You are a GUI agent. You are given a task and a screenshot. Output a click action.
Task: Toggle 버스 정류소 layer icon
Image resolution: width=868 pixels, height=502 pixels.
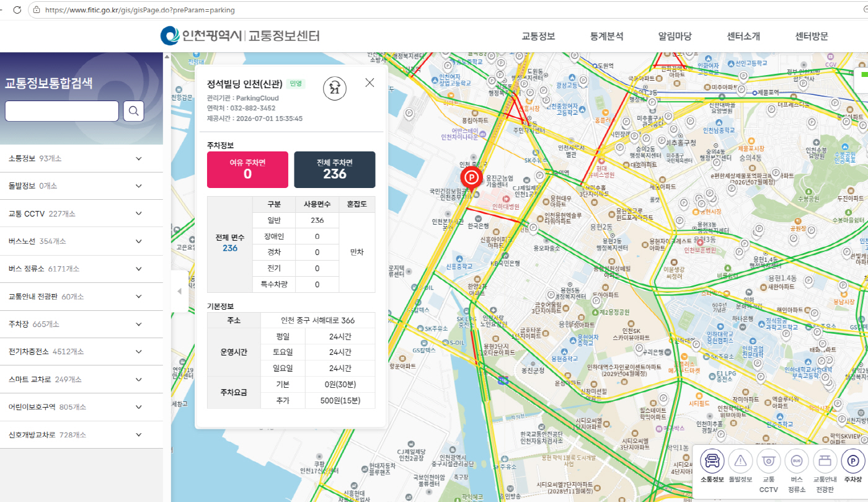(797, 461)
